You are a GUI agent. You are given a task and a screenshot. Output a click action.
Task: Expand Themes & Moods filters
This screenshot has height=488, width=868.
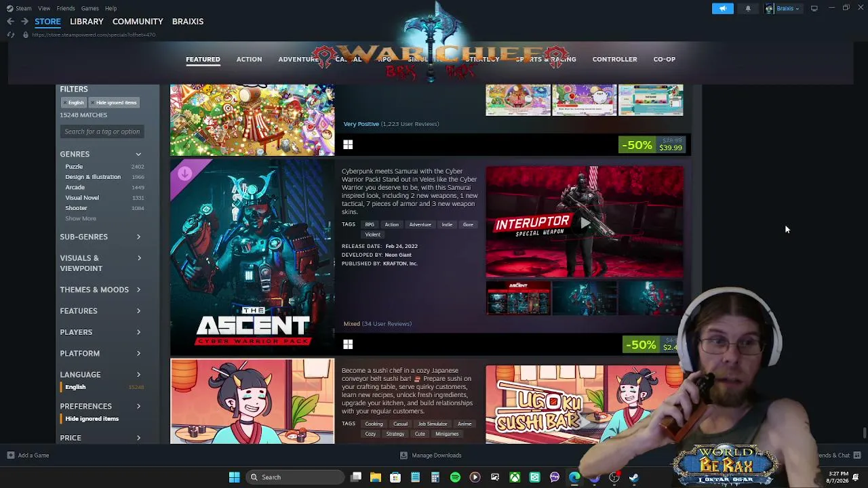pyautogui.click(x=100, y=290)
